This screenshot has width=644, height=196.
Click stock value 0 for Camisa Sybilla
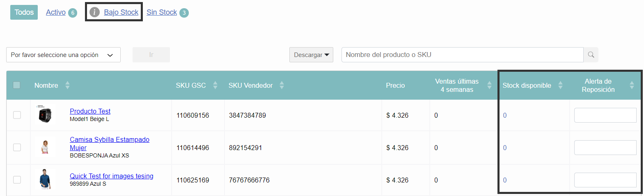tap(505, 148)
